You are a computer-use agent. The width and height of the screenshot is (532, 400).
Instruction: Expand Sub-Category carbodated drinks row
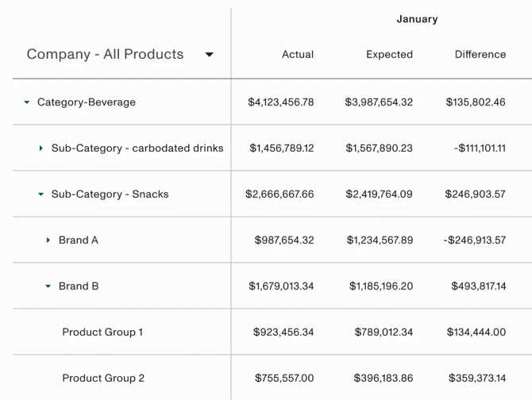(41, 148)
